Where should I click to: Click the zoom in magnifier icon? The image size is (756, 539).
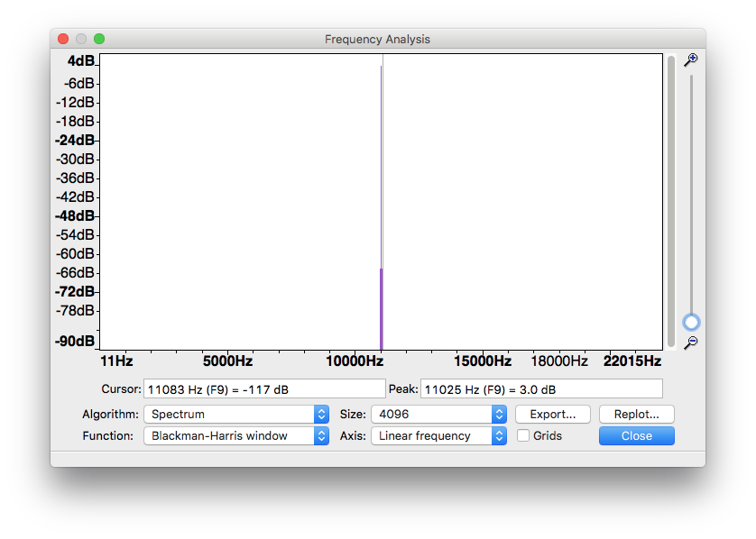coord(691,59)
